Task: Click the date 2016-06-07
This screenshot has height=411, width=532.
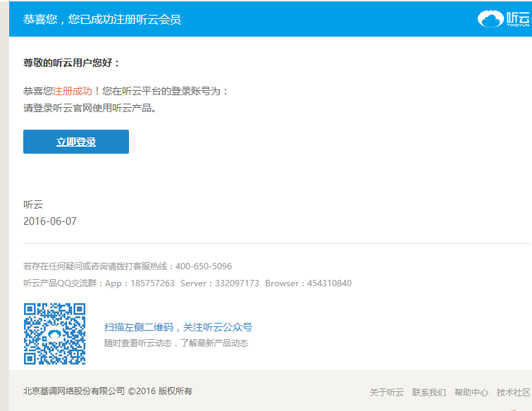Action: coord(50,221)
